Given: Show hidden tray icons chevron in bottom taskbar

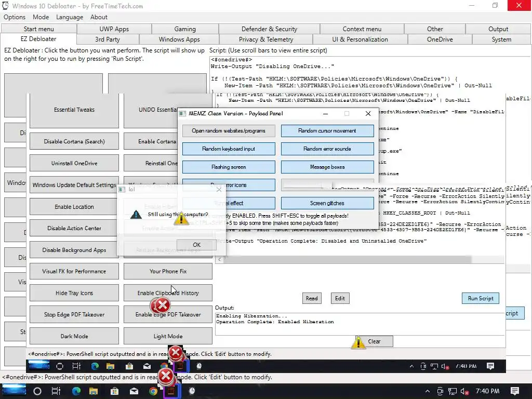Looking at the screenshot, I should click(x=428, y=391).
